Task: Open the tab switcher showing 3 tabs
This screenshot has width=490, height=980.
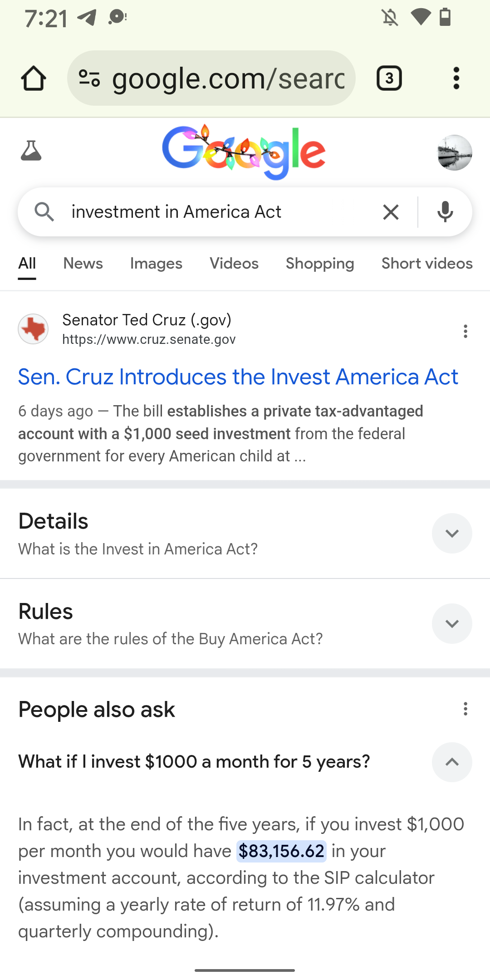Action: [389, 78]
